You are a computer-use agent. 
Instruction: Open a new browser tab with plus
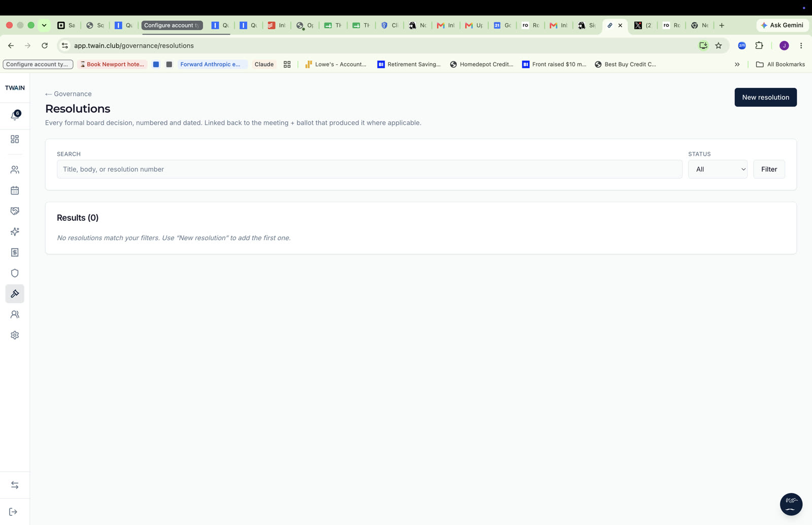coord(721,25)
